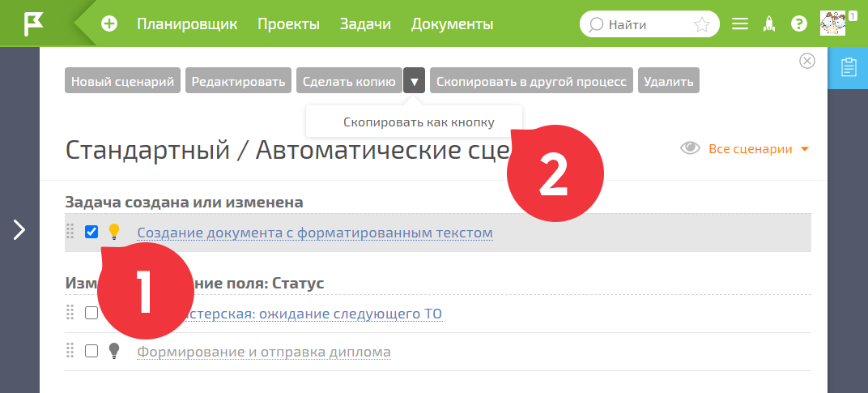Click the rocket icon in header
This screenshot has width=868, height=393.
[768, 23]
